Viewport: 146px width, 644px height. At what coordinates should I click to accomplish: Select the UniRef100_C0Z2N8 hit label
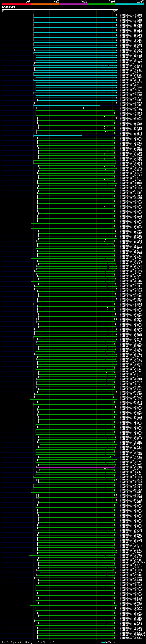(131, 105)
